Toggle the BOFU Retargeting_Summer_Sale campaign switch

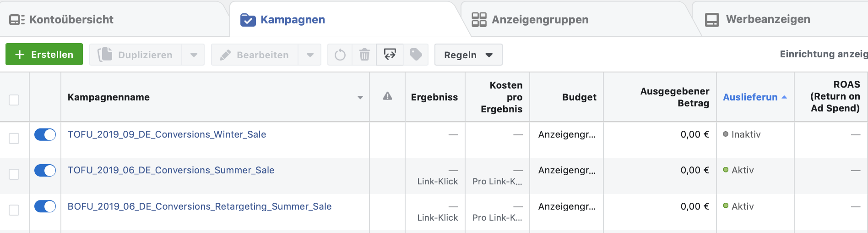45,206
